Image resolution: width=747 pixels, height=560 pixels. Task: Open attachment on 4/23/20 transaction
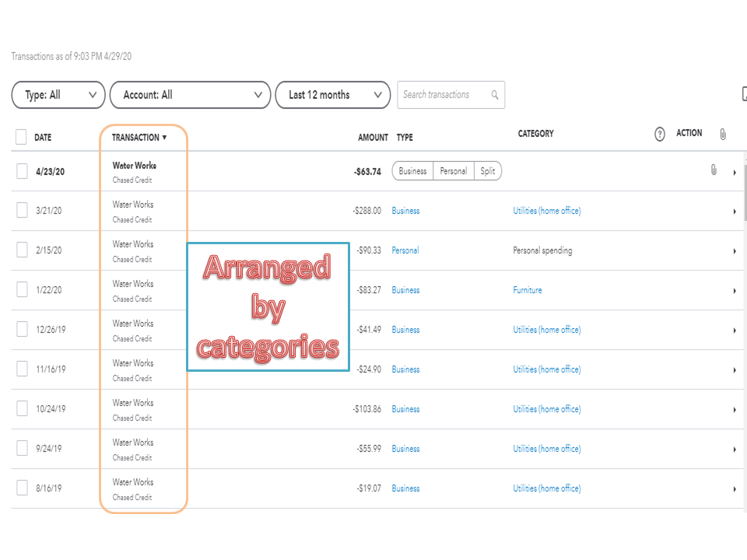(x=714, y=170)
